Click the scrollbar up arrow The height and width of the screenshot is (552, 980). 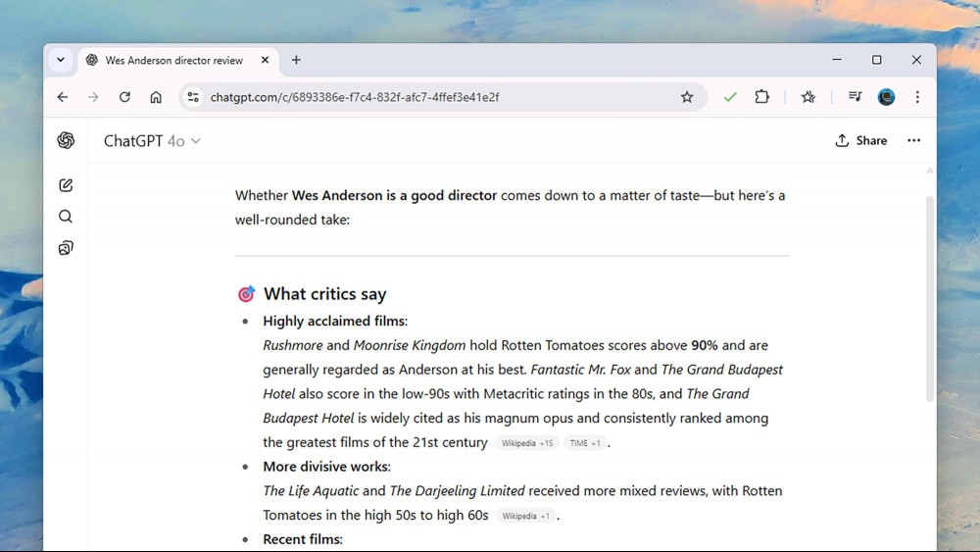click(929, 171)
